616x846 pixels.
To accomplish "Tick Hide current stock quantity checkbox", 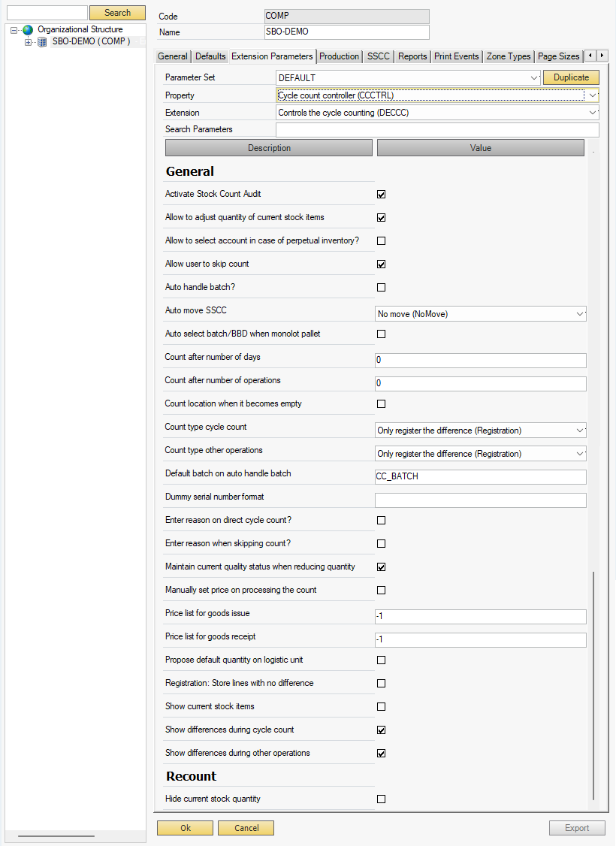I will 381,799.
